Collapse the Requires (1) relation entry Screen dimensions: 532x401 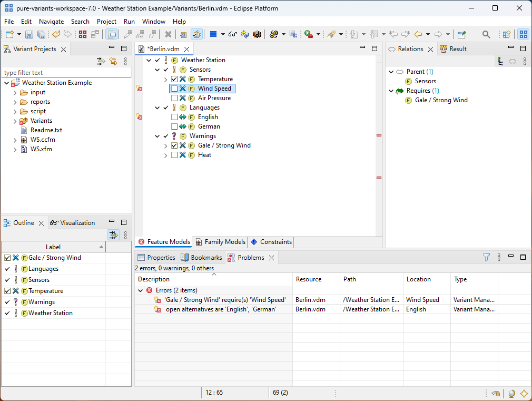point(390,90)
